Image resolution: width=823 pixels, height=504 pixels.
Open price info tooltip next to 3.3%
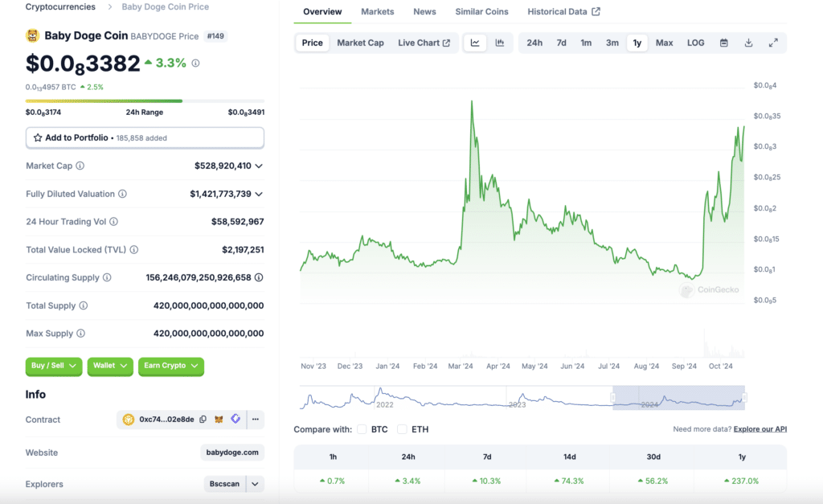(196, 63)
